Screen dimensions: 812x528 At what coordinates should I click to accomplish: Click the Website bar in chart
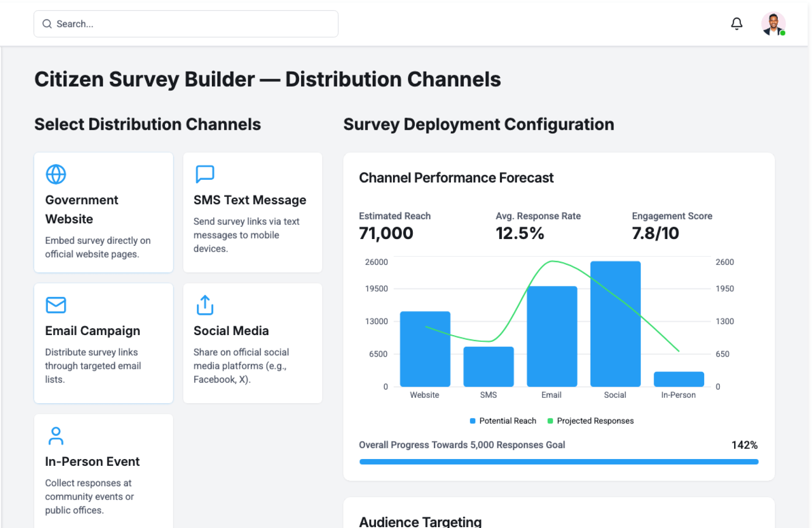[425, 349]
